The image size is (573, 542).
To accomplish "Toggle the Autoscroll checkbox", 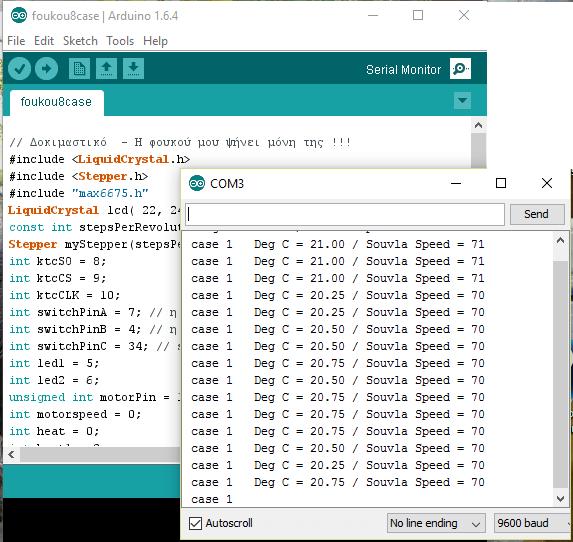I will coord(195,523).
